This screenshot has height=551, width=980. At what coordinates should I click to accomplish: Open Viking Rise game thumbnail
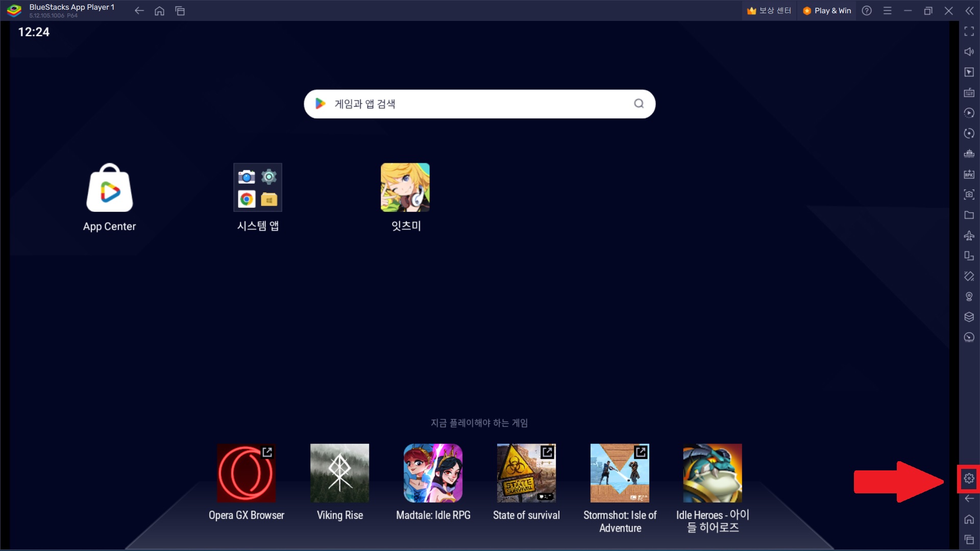point(340,473)
